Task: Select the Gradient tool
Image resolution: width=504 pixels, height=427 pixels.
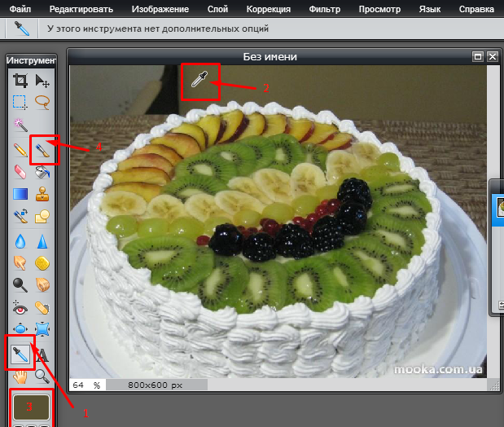Action: point(20,195)
